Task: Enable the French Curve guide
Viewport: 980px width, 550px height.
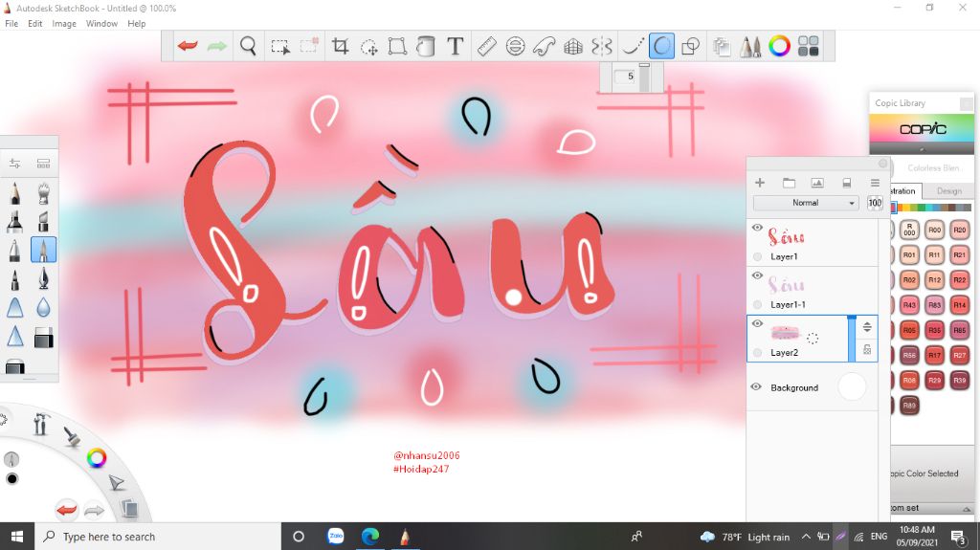Action: click(545, 46)
